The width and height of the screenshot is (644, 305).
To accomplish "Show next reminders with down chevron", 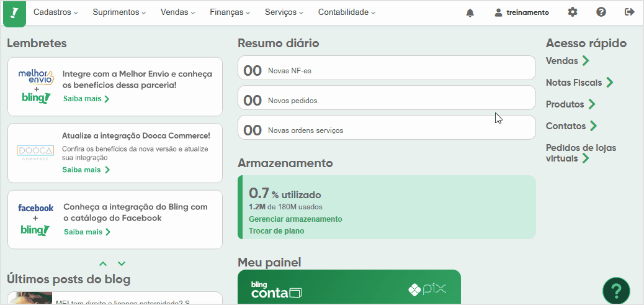I will (x=122, y=263).
